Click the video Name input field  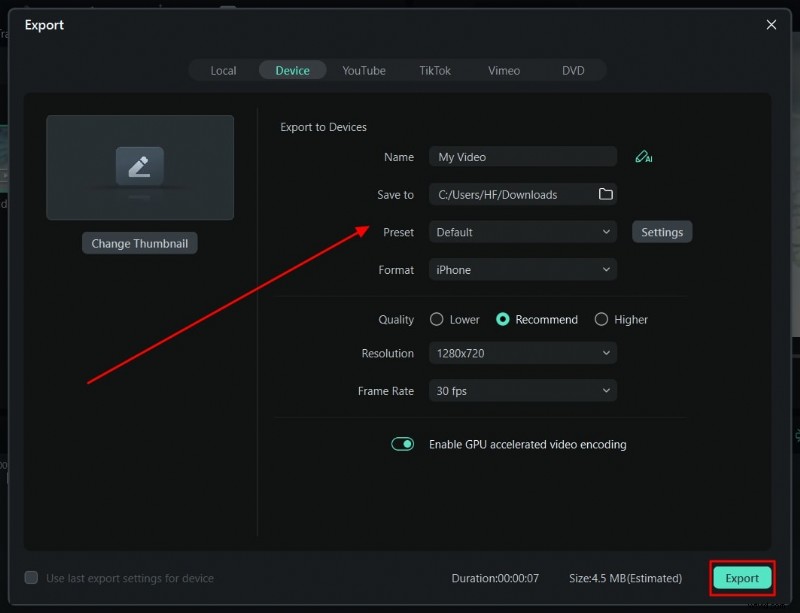tap(522, 156)
